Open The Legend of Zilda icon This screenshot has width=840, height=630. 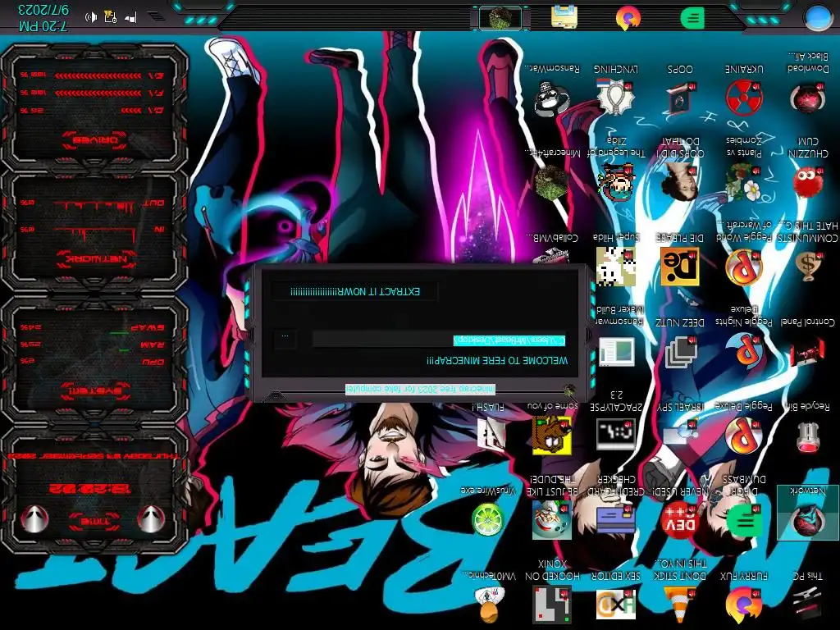click(616, 182)
